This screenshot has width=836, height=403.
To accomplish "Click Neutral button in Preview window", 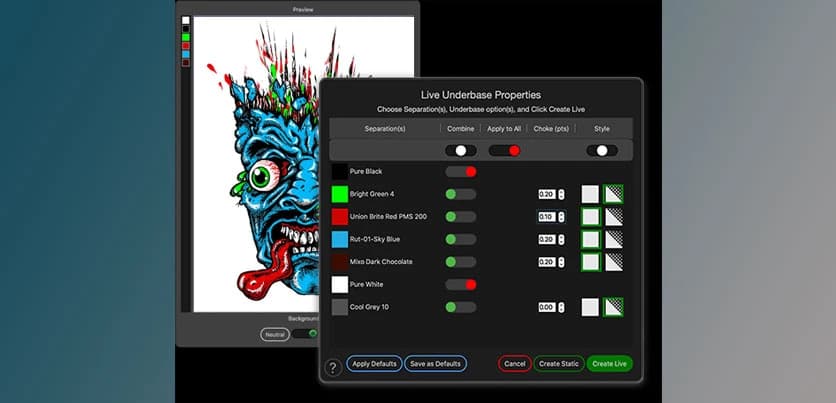I will tap(275, 334).
